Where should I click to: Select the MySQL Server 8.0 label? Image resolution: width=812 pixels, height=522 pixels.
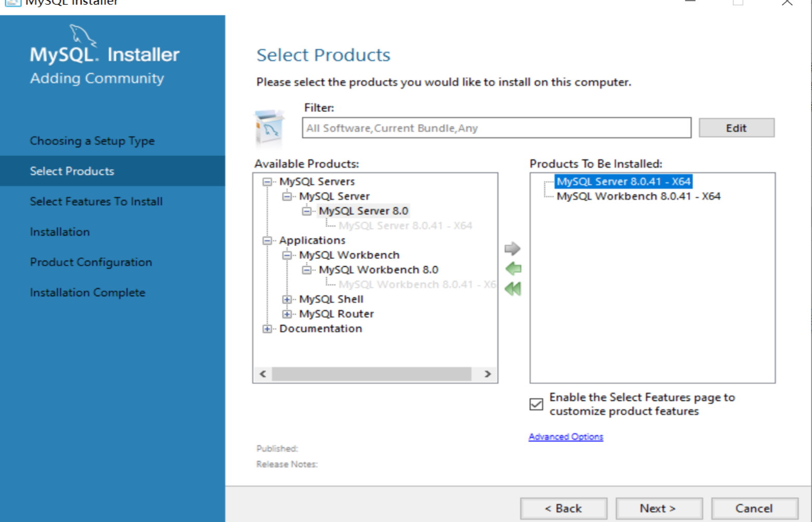click(363, 211)
